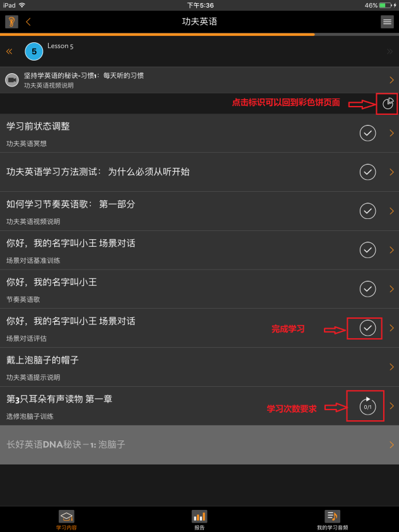Click checkmark for 场景对话评估 row
The width and height of the screenshot is (399, 532).
coord(368,328)
